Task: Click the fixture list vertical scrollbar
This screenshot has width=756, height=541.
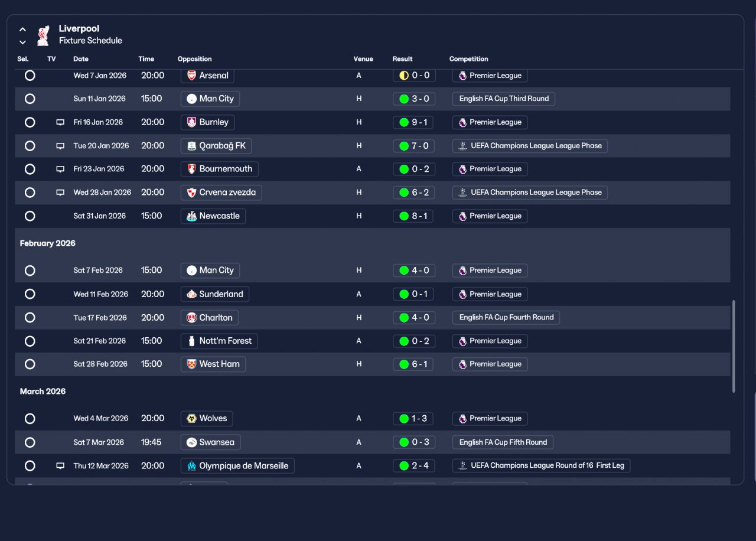Action: tap(734, 346)
